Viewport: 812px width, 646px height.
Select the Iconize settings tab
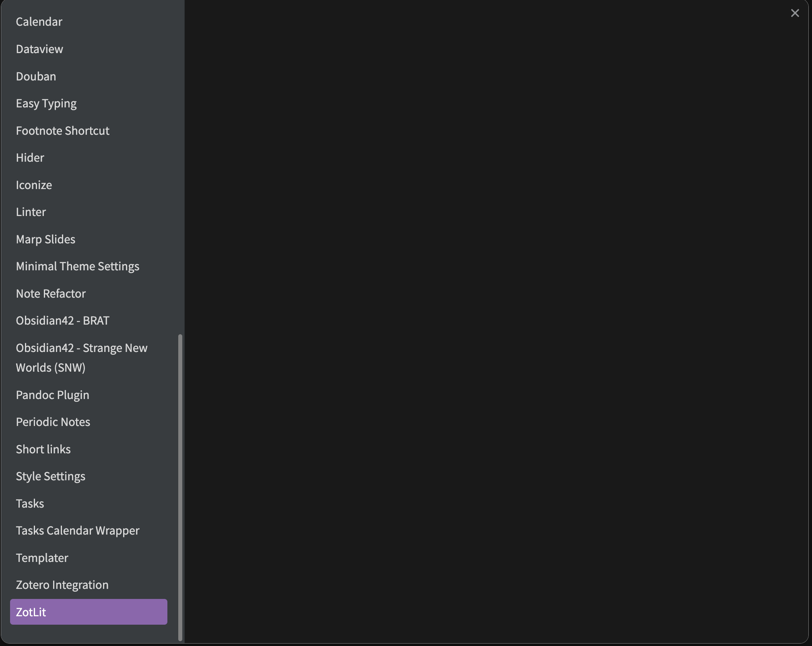(x=34, y=185)
